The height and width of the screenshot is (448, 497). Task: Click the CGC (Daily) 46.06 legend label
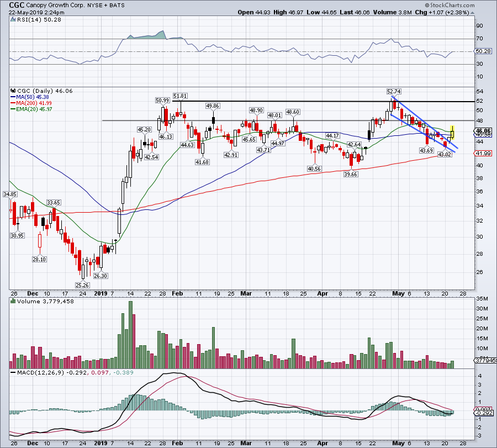45,91
